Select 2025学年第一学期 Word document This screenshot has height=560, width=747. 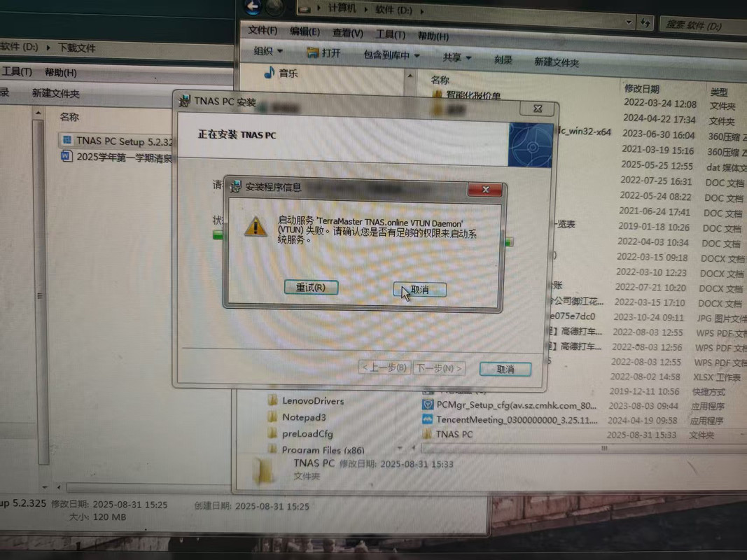coord(117,157)
